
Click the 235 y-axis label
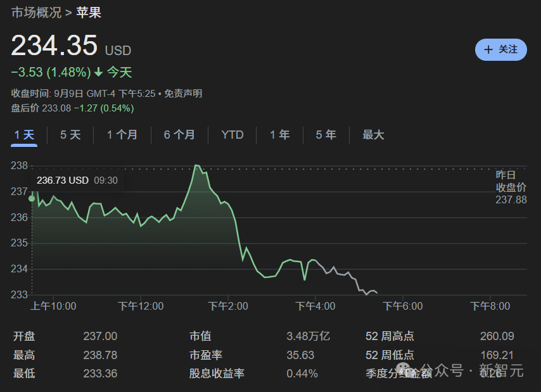19,243
